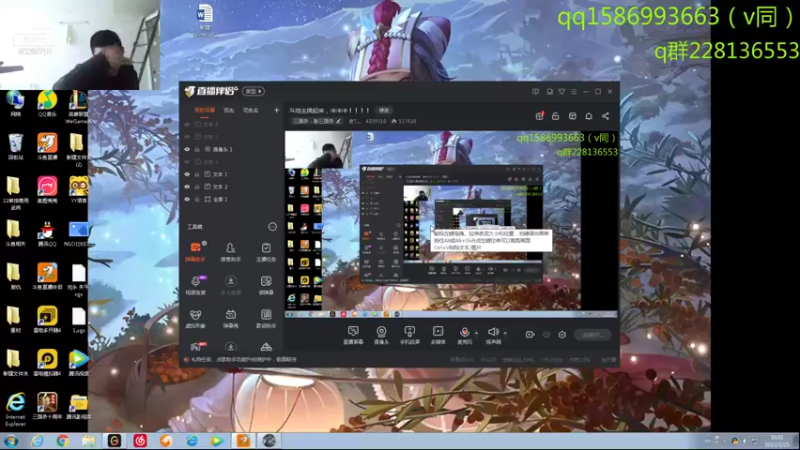Show the hidden 文本 4 source
The height and width of the screenshot is (450, 800).
[187, 124]
